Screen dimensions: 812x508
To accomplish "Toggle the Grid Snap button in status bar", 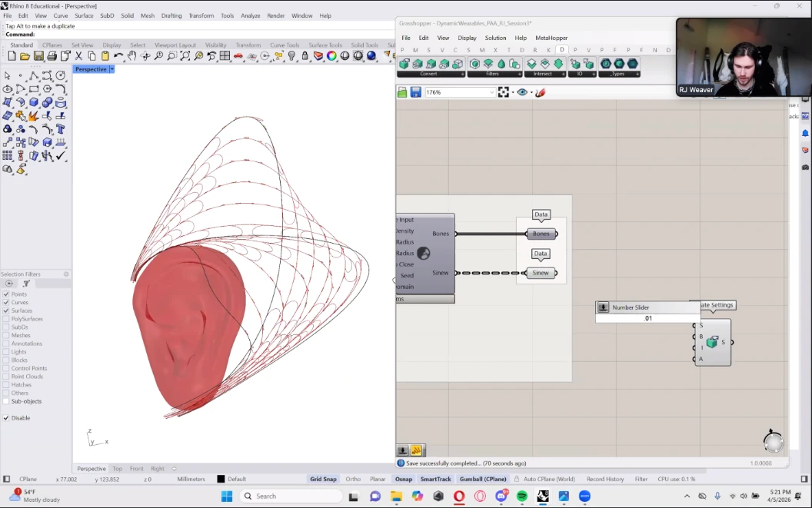I will click(323, 480).
